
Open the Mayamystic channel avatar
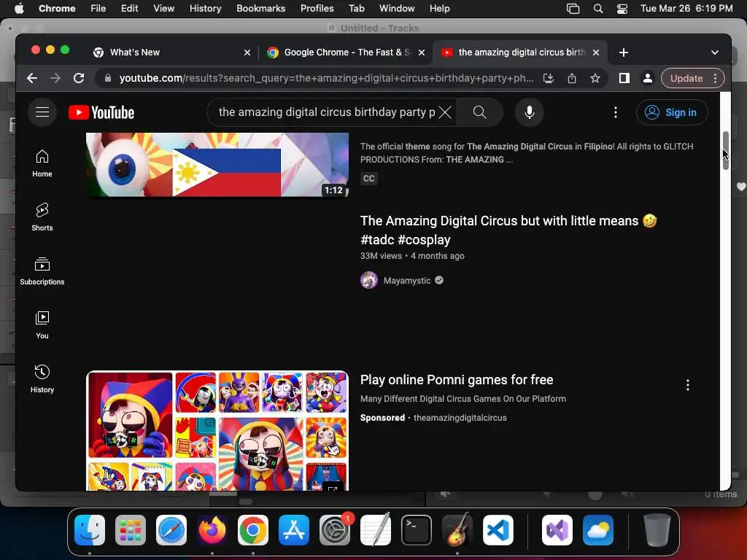click(x=368, y=281)
